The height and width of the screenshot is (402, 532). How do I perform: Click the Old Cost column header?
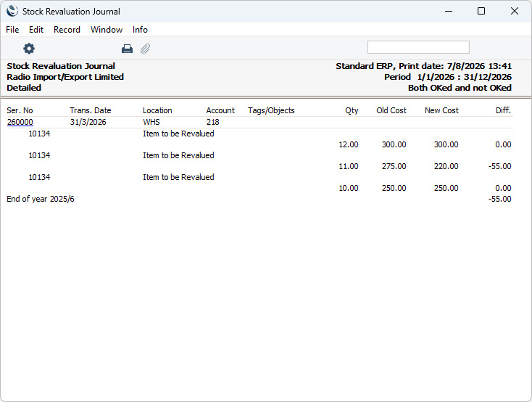[391, 110]
